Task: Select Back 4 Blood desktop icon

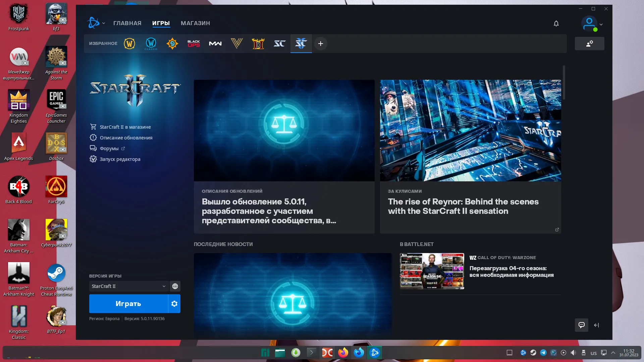Action: point(19,190)
